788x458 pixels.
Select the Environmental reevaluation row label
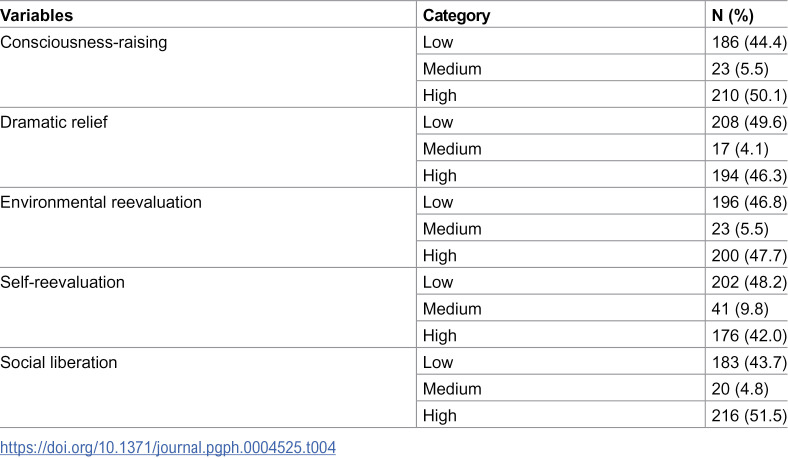click(x=101, y=202)
